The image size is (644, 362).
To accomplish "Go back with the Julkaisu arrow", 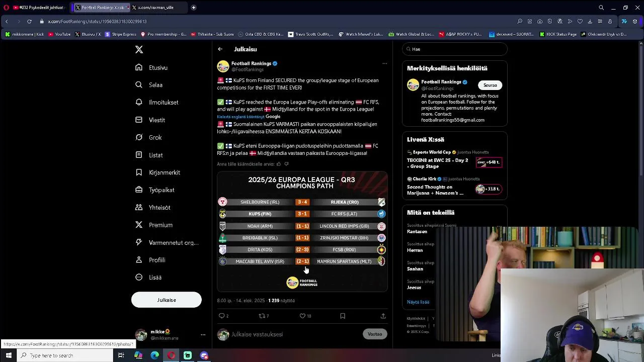I will pyautogui.click(x=220, y=49).
